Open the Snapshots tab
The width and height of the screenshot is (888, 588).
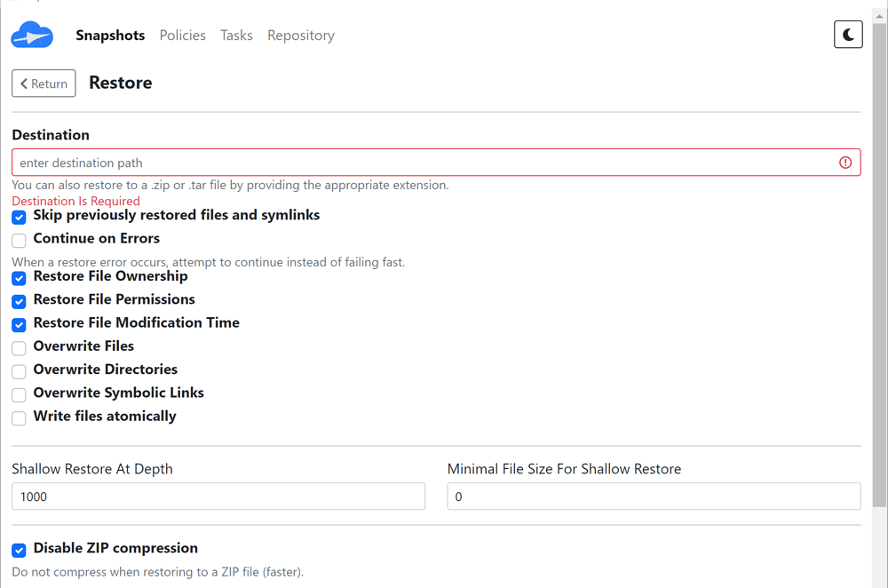(110, 36)
